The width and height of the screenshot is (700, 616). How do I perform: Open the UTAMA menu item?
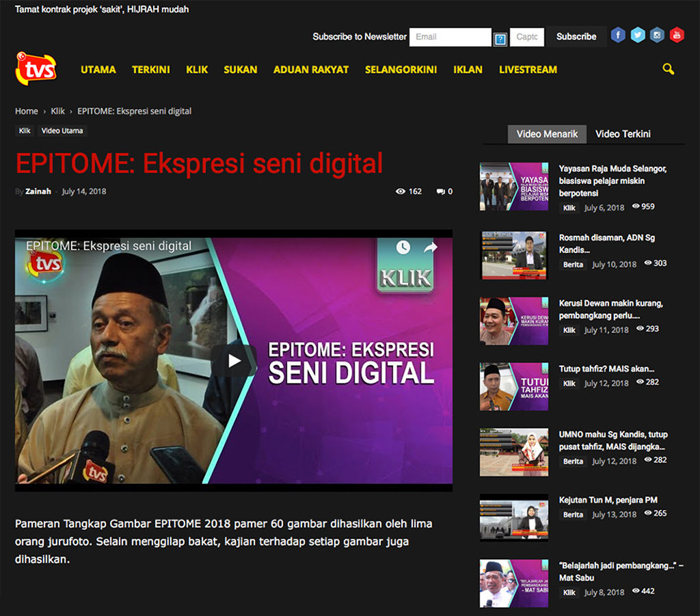(x=98, y=70)
